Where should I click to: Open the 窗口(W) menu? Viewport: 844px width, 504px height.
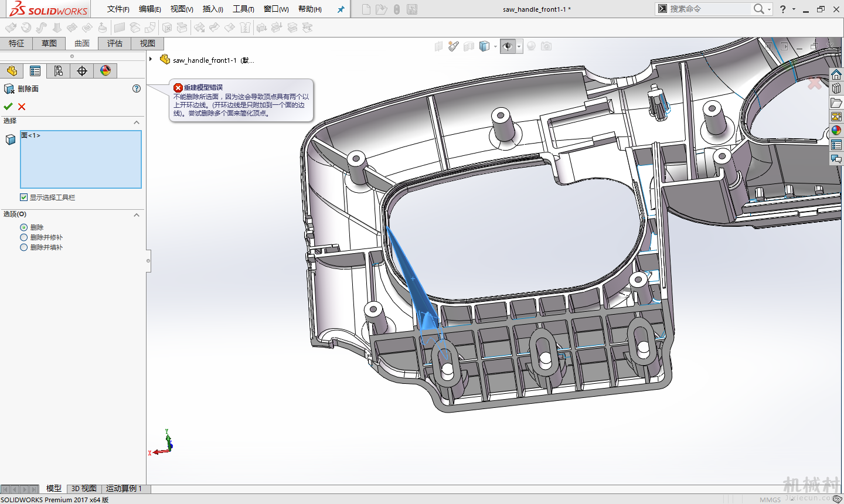pyautogui.click(x=276, y=9)
